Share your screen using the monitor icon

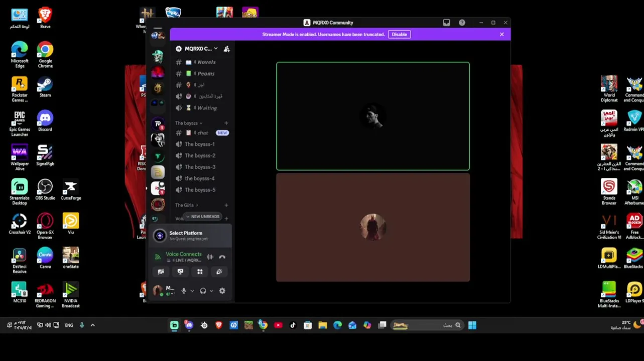coord(180,272)
